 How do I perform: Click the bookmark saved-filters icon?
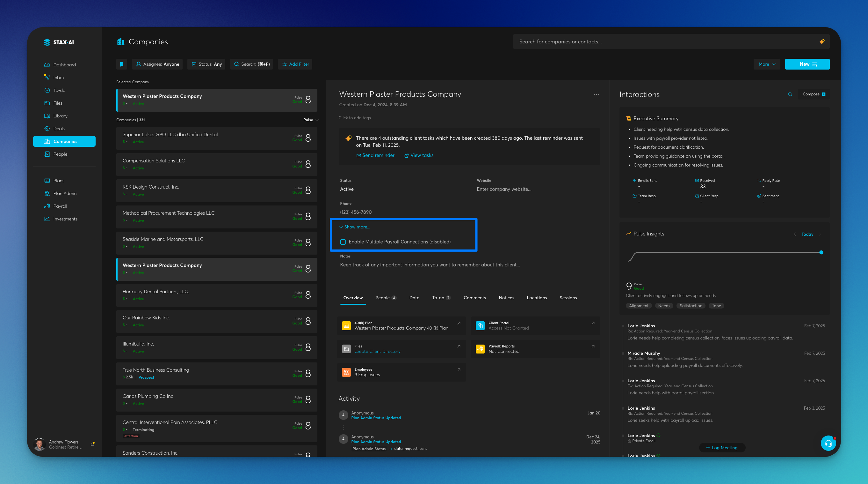[122, 64]
